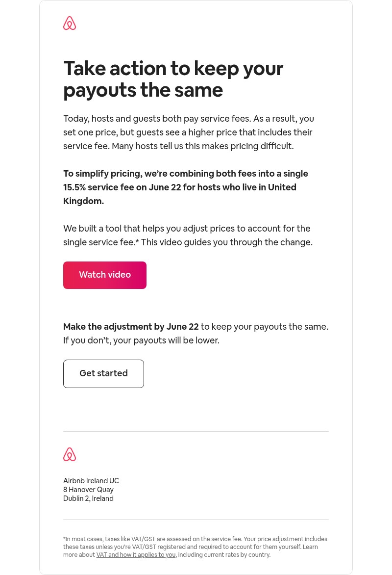Tap the Airbnb symbol in the top-left corner
Viewport: 392px width, 575px height.
[x=70, y=23]
